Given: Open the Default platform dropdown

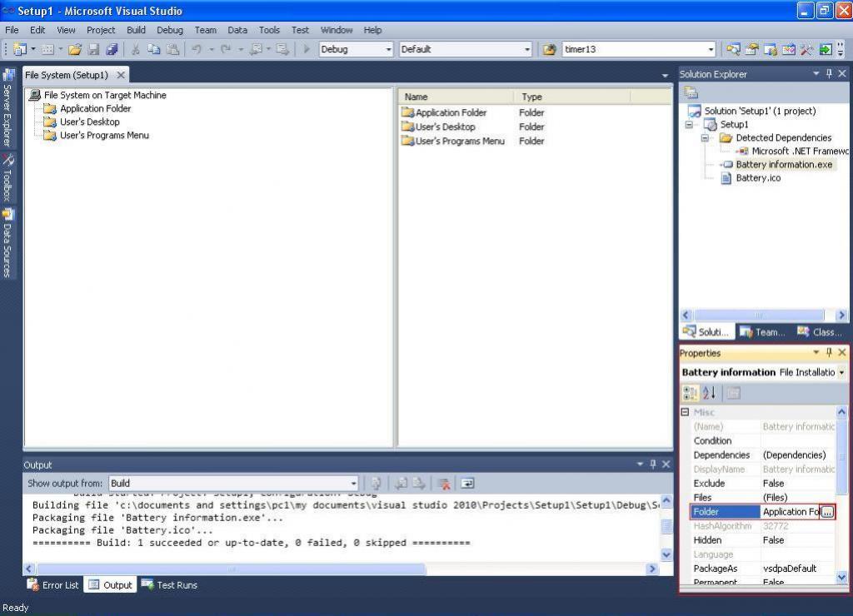Looking at the screenshot, I should [x=526, y=49].
